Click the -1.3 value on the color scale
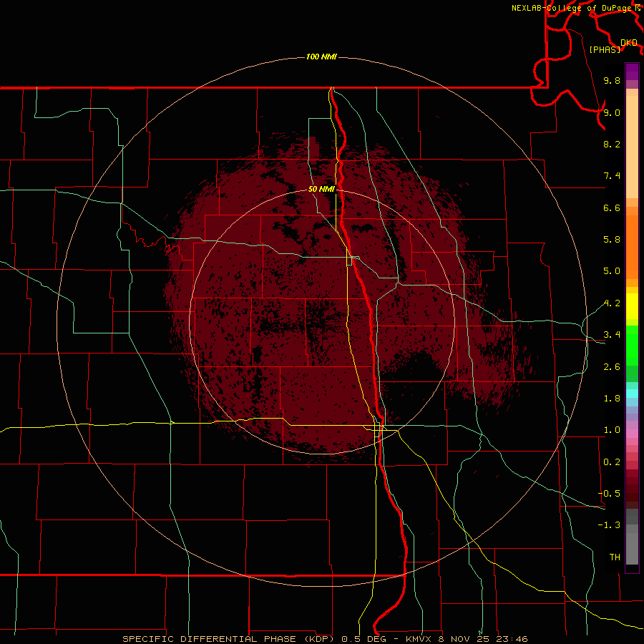 (609, 525)
